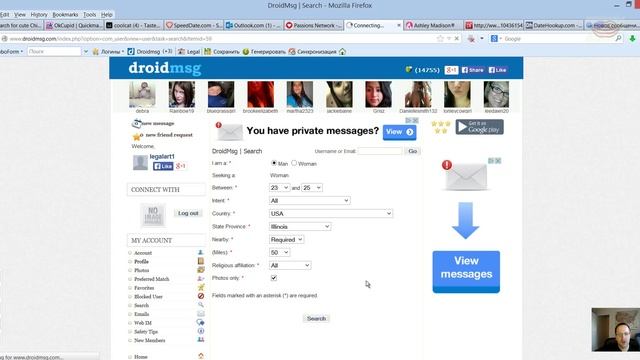Viewport: 640px width, 360px height.
Task: Click the Google search magnifier icon
Action: coord(618,38)
